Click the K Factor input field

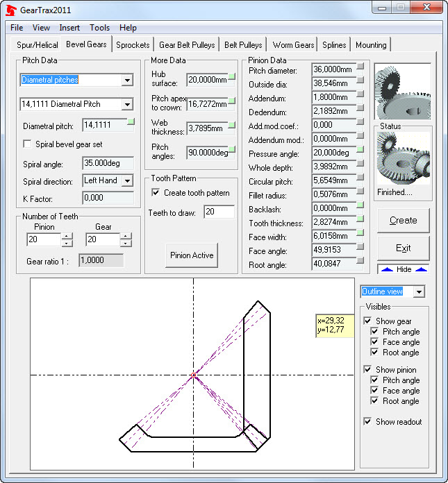coord(108,198)
